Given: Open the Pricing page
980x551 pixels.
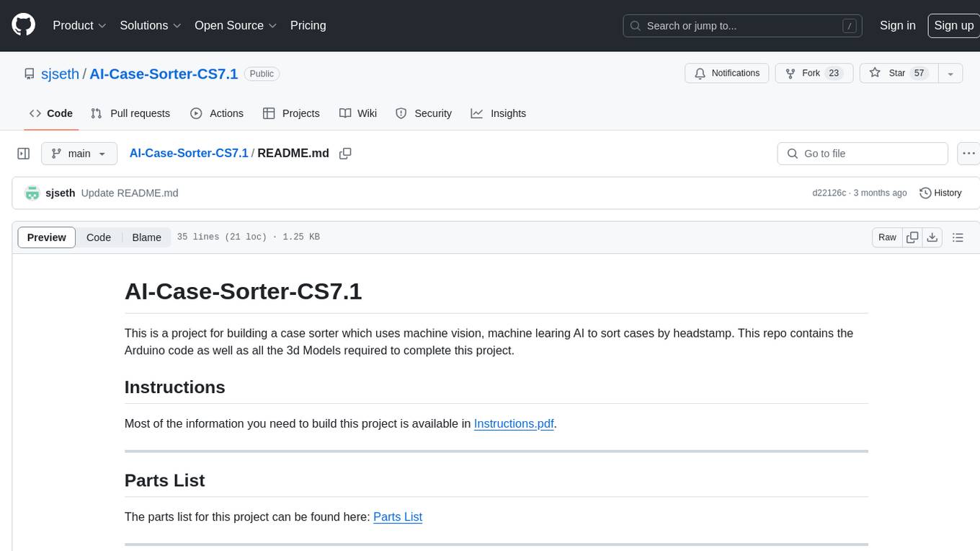Looking at the screenshot, I should click(308, 25).
